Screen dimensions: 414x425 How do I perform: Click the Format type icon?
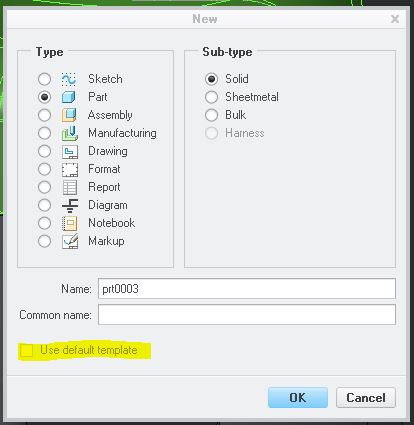[70, 169]
